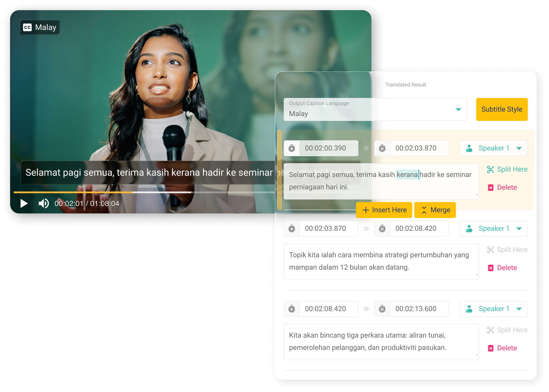
Task: Click the Insert Here button
Action: (384, 210)
